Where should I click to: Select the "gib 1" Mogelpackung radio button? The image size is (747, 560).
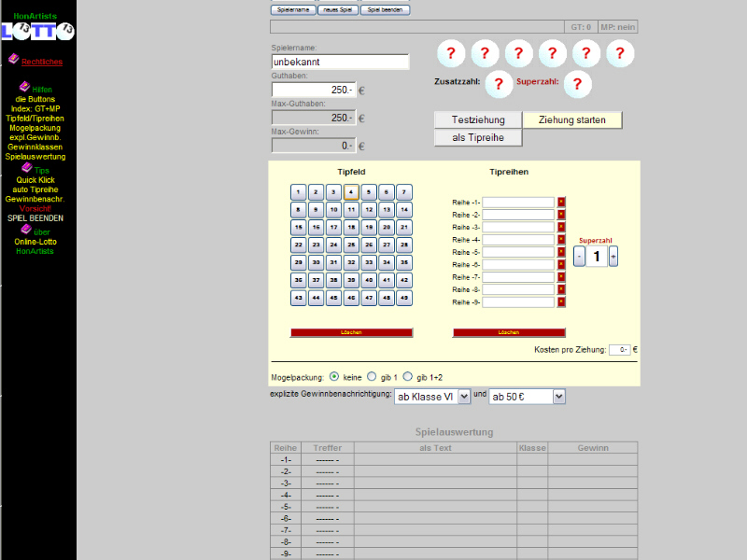click(x=372, y=377)
